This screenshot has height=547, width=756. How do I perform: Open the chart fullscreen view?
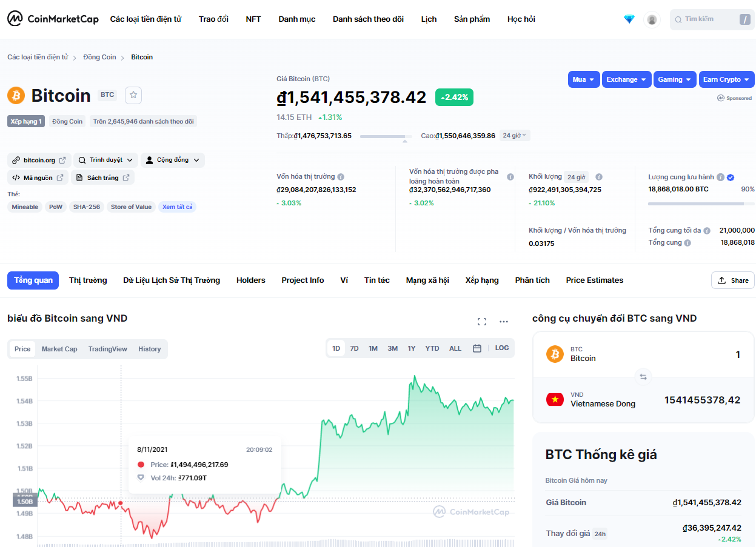(x=482, y=322)
